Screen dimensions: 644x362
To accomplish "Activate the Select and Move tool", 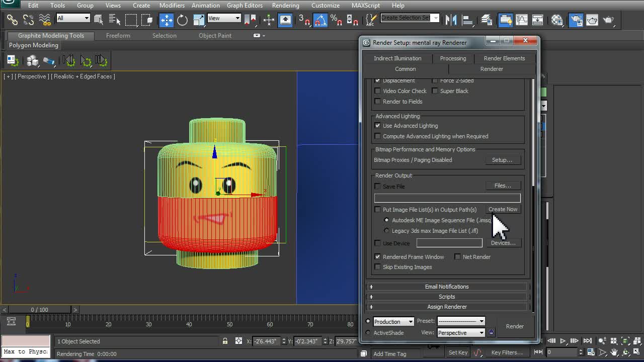I will [166, 20].
